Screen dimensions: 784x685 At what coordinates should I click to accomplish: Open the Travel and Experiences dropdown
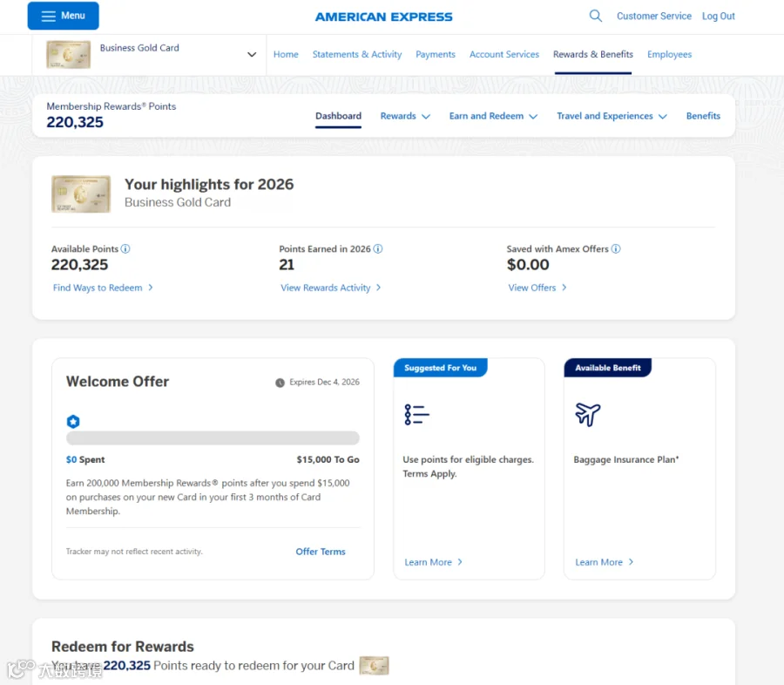(x=612, y=116)
